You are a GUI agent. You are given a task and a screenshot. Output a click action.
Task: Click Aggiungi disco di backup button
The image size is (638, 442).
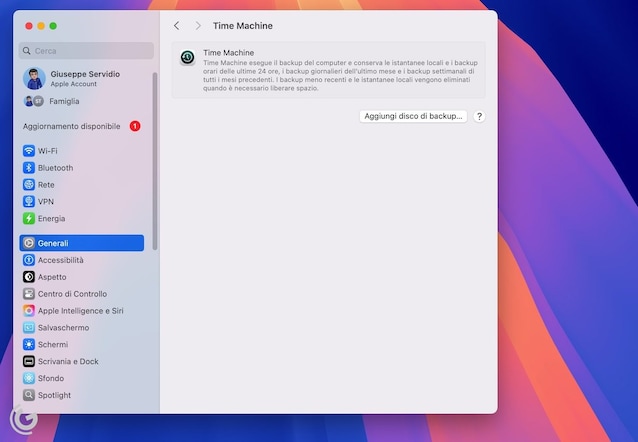(x=413, y=116)
